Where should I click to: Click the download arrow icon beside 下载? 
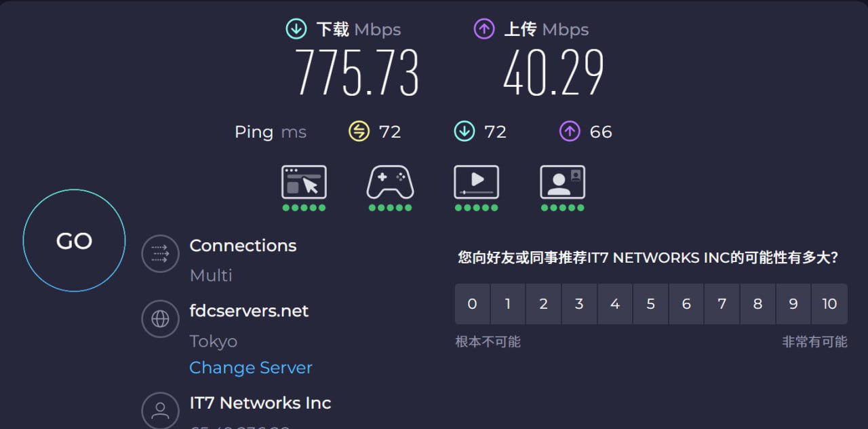(x=296, y=29)
